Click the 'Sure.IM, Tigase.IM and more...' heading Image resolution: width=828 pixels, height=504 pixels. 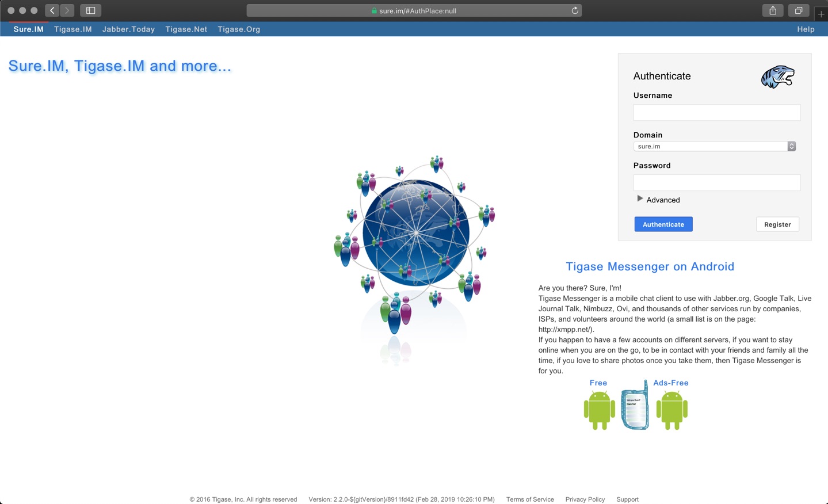click(120, 66)
